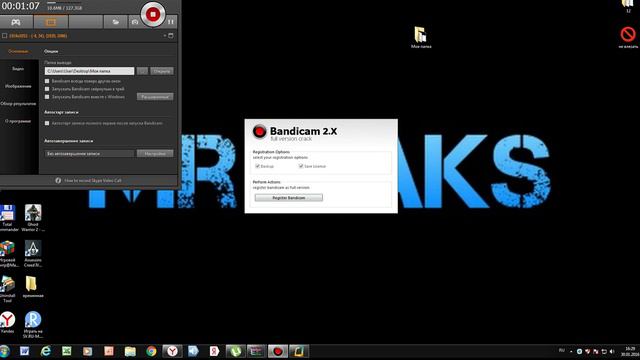Show hidden tray icons arrow
This screenshot has height=360, width=640.
pyautogui.click(x=571, y=351)
